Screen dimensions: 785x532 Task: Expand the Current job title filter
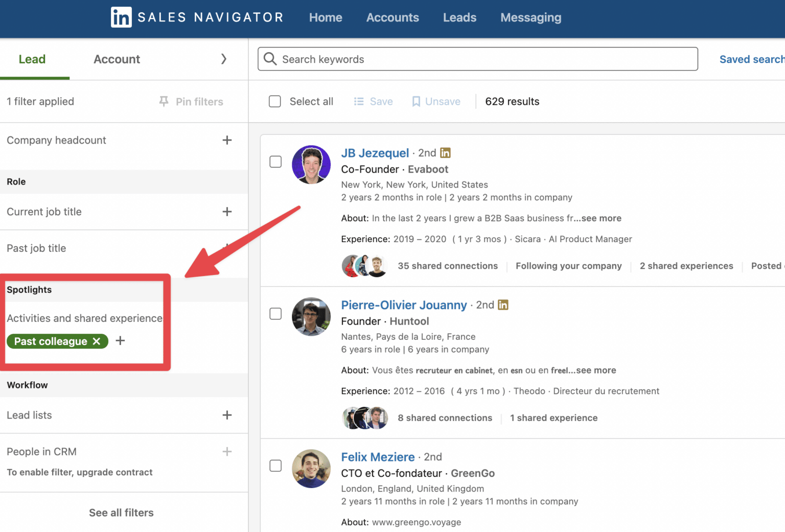point(227,212)
